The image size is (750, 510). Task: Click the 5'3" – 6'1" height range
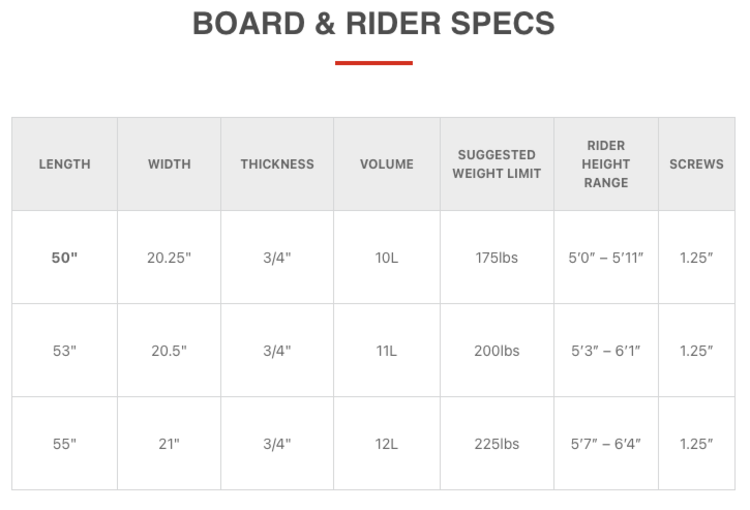tap(606, 351)
